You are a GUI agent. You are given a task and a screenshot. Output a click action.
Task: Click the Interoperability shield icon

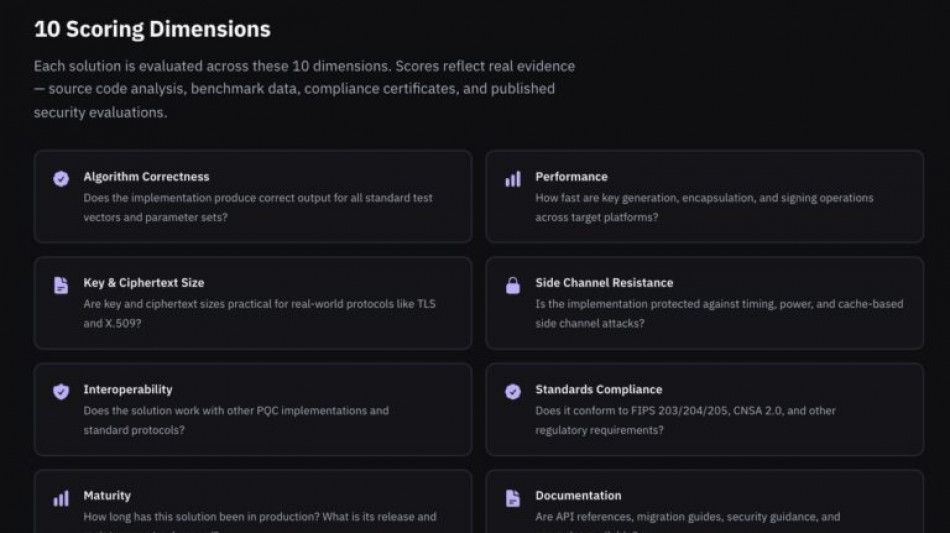[61, 391]
